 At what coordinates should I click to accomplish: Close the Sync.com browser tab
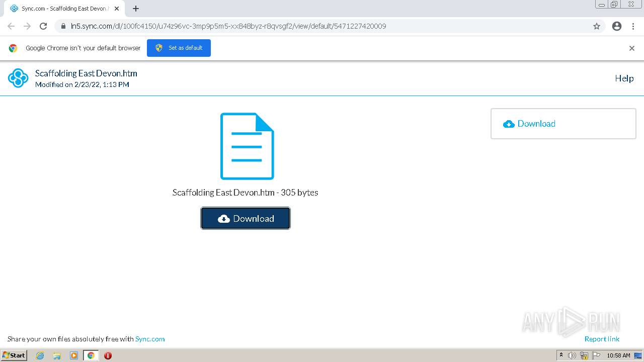click(x=117, y=9)
